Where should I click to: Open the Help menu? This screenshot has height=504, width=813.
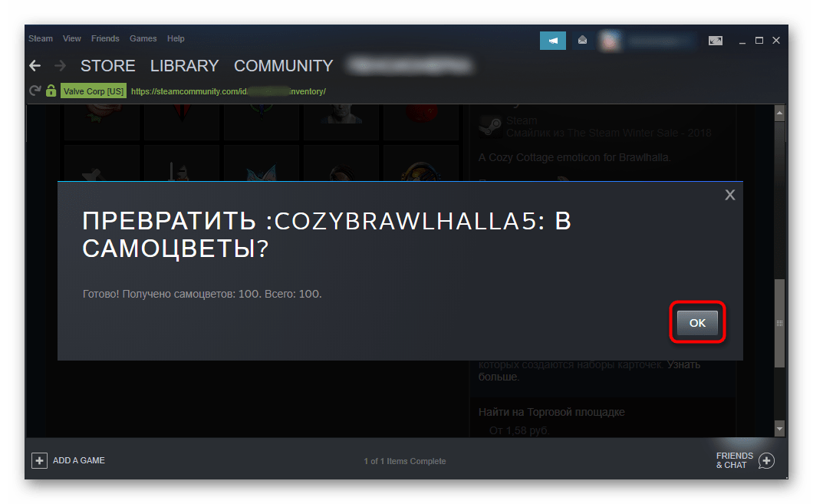click(x=176, y=38)
